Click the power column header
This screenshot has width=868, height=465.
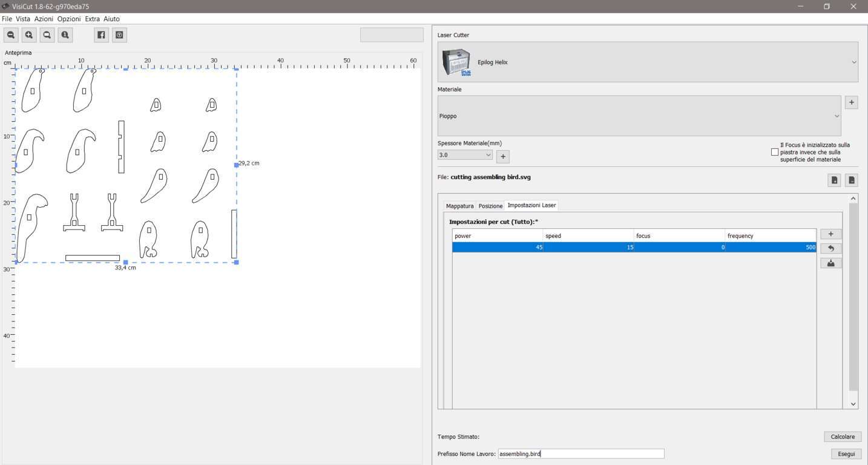point(498,236)
